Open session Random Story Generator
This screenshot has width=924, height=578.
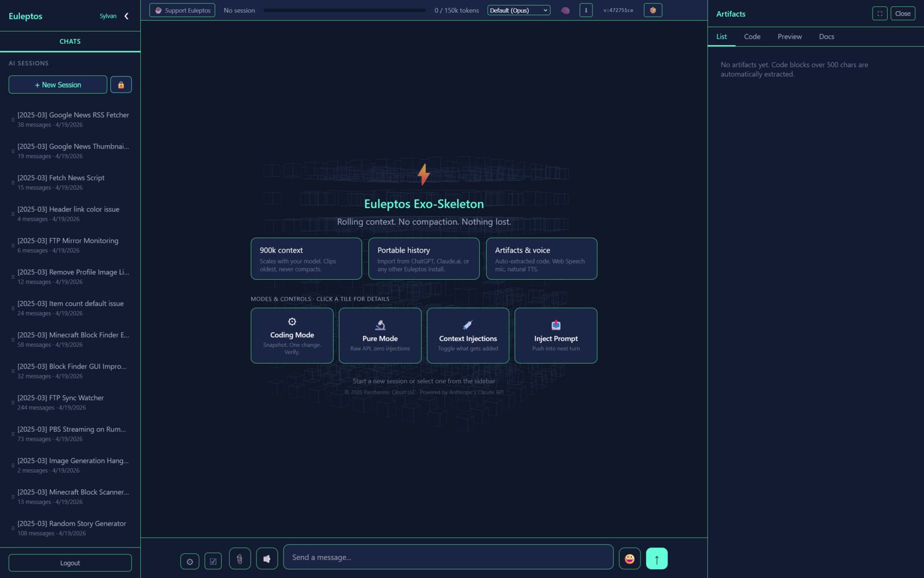click(70, 528)
